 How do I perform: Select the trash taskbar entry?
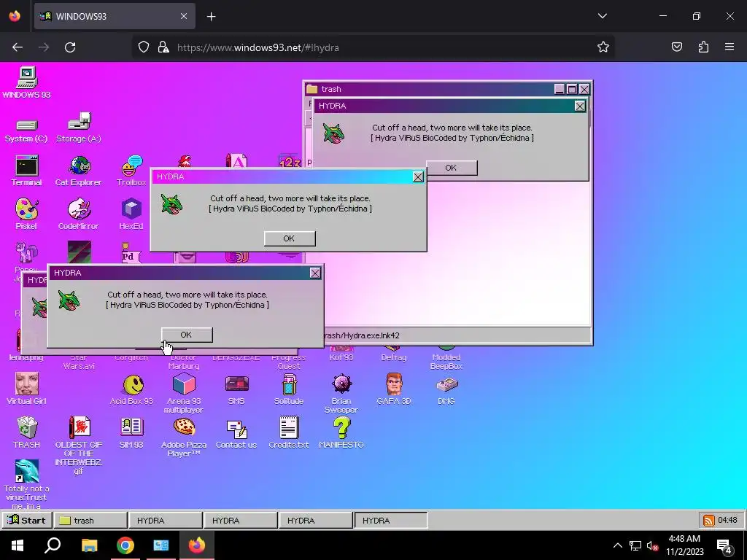[x=90, y=521]
